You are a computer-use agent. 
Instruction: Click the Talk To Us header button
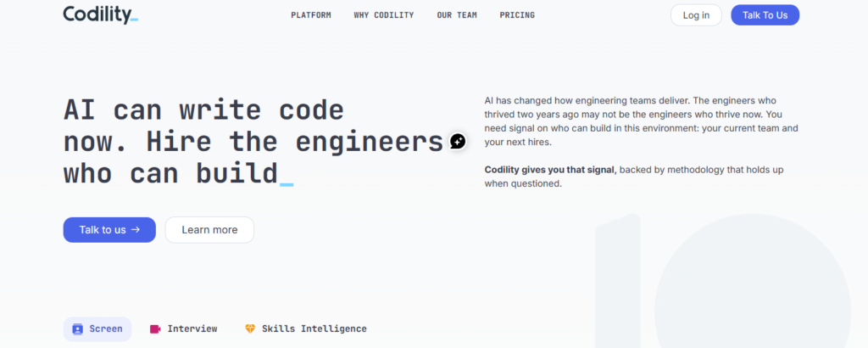coord(765,15)
